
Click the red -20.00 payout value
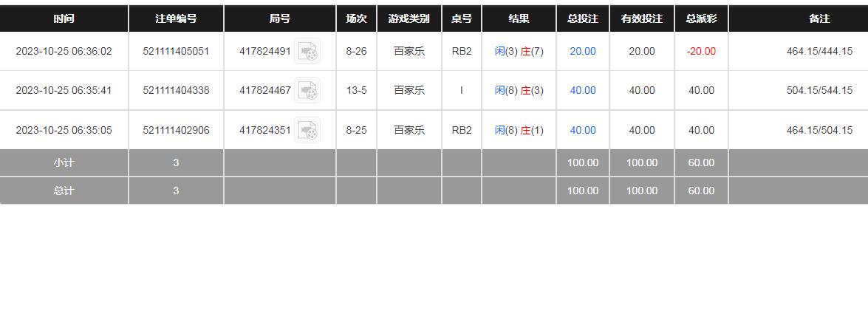point(701,52)
